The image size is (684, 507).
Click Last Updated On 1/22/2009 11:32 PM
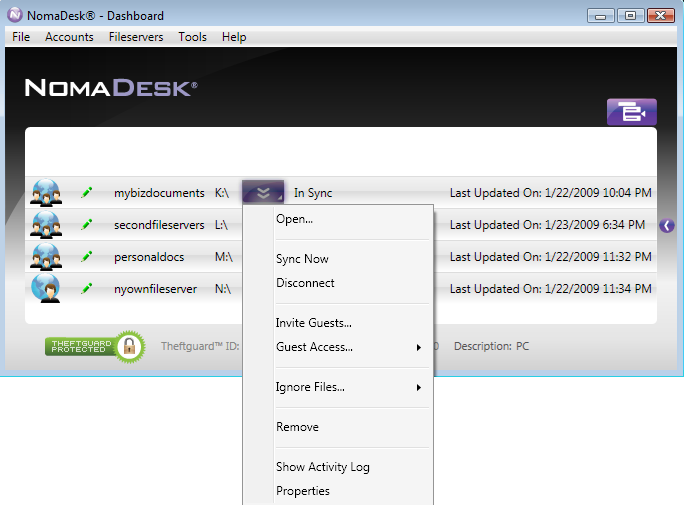551,257
